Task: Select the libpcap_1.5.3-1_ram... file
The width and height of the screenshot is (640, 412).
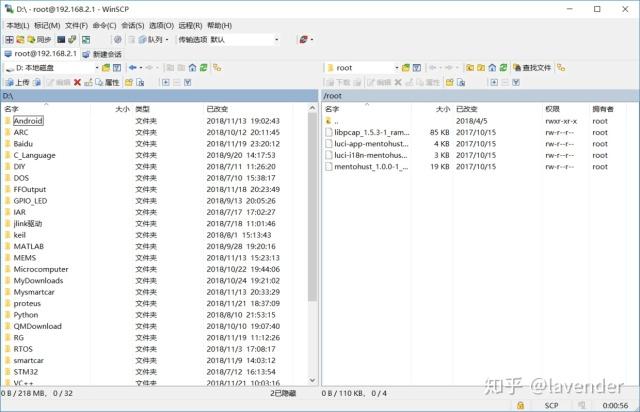Action: (372, 132)
